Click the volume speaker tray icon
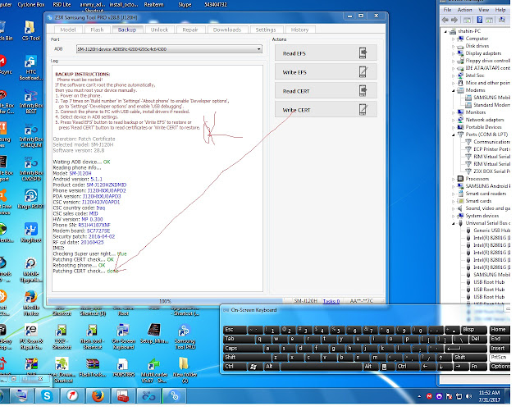 468,396
